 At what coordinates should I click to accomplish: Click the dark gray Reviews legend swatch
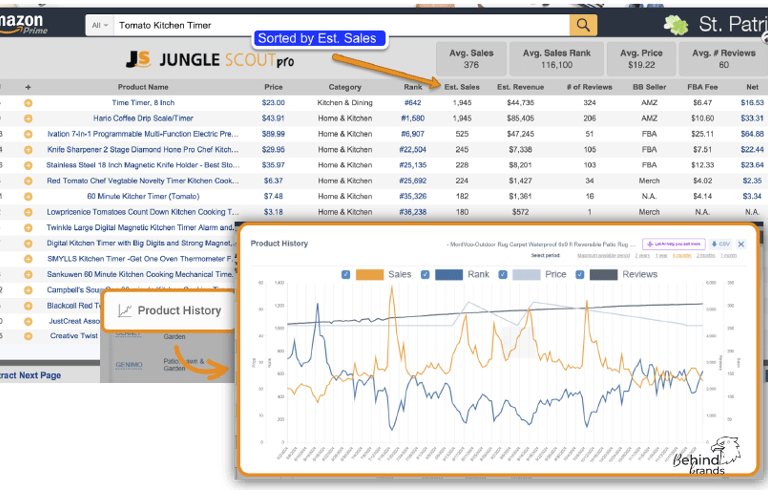click(603, 274)
